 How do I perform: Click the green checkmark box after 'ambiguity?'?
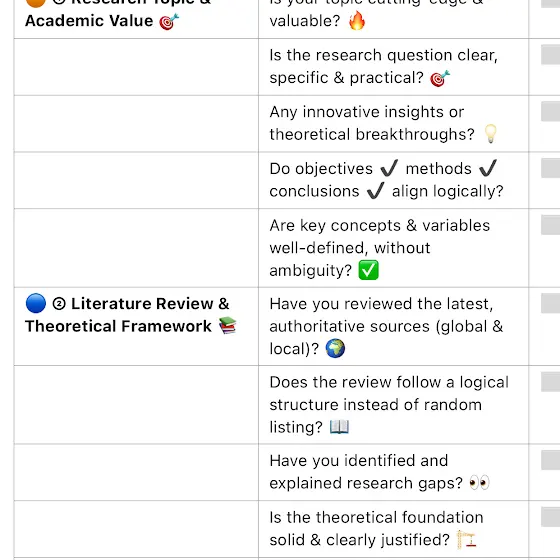coord(369,270)
